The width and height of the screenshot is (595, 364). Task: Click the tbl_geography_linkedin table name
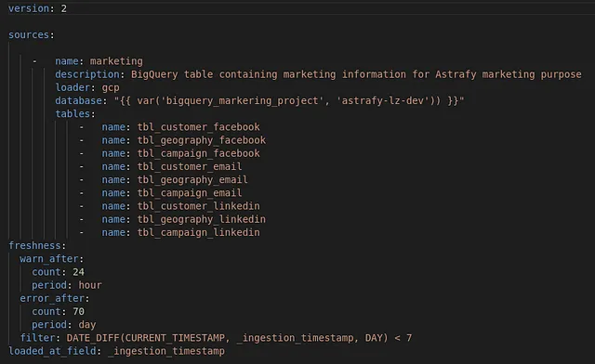[x=202, y=219]
